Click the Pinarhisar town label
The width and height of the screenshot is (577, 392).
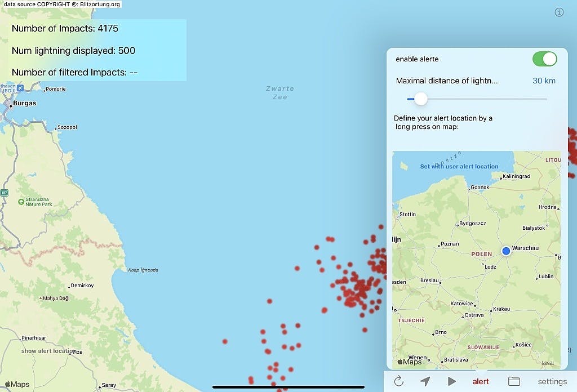click(x=34, y=337)
